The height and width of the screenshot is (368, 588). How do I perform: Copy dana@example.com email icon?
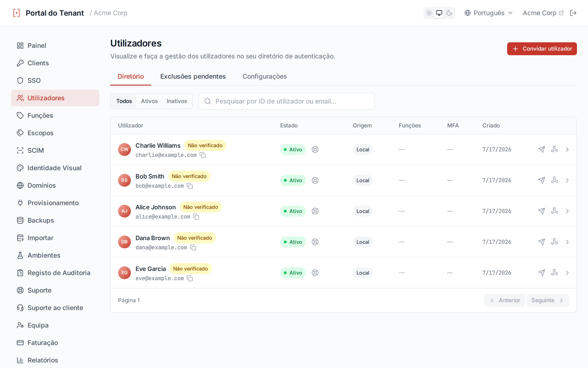tap(193, 247)
